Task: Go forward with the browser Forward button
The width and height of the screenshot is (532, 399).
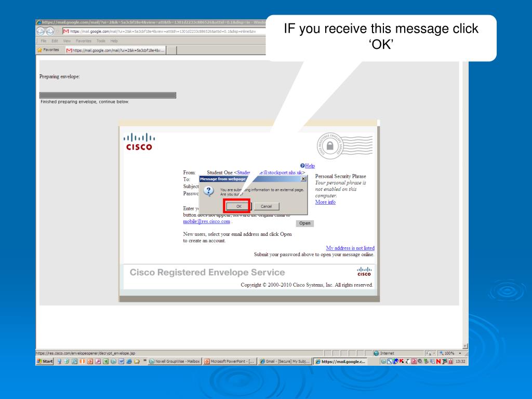Action: (x=50, y=32)
